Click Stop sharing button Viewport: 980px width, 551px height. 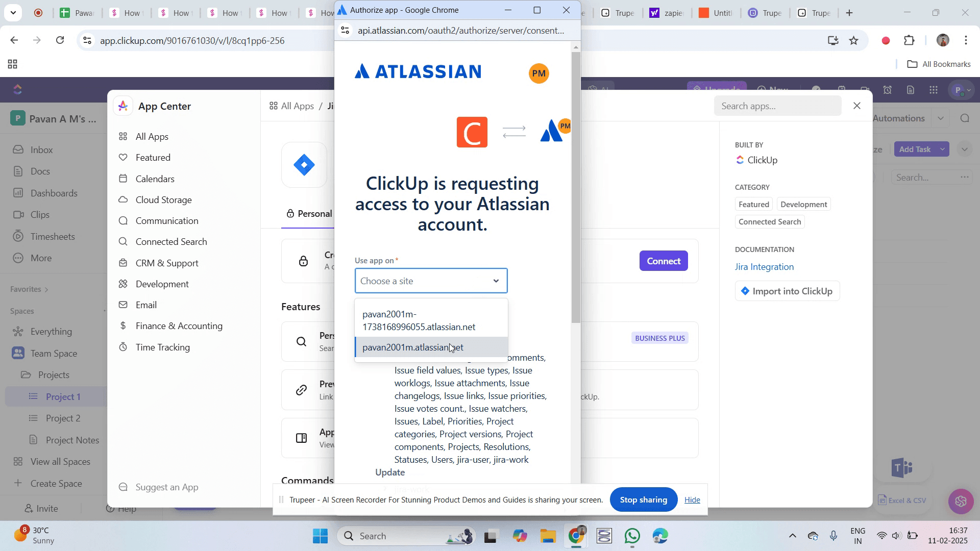pyautogui.click(x=643, y=500)
